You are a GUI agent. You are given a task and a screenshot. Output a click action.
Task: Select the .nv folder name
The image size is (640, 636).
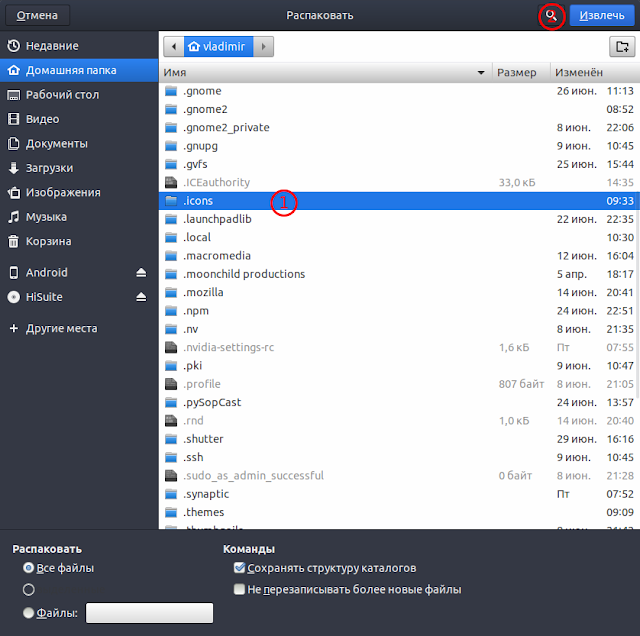click(191, 329)
